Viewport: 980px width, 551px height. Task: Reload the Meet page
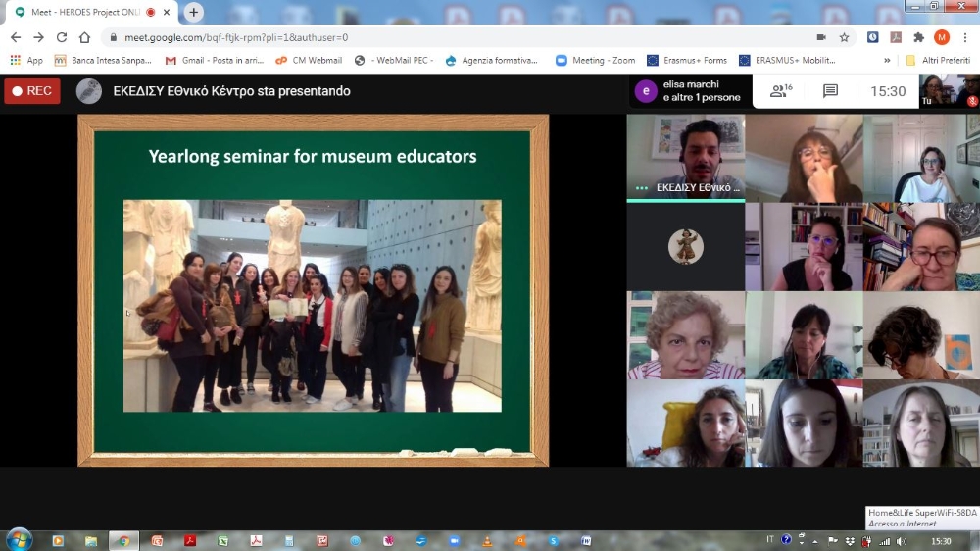coord(62,37)
